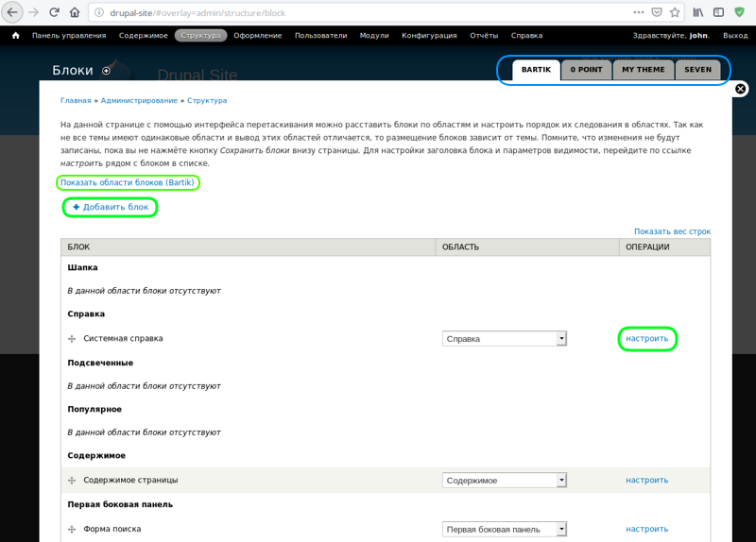Click the Главная breadcrumb link
Image resolution: width=756 pixels, height=542 pixels.
click(x=76, y=100)
